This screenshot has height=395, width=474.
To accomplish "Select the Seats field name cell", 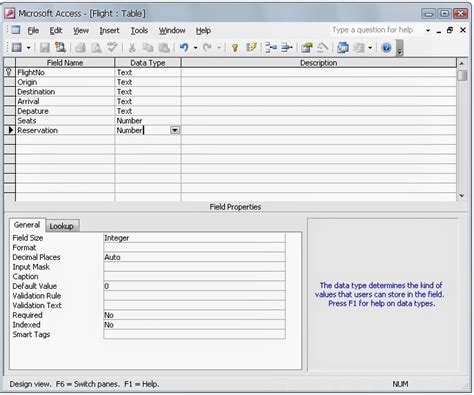I will tap(65, 121).
